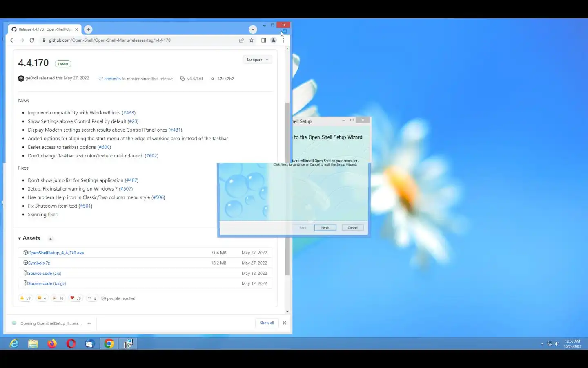The width and height of the screenshot is (588, 368).
Task: Click the scroll down arrow in Chrome
Action: [287, 311]
